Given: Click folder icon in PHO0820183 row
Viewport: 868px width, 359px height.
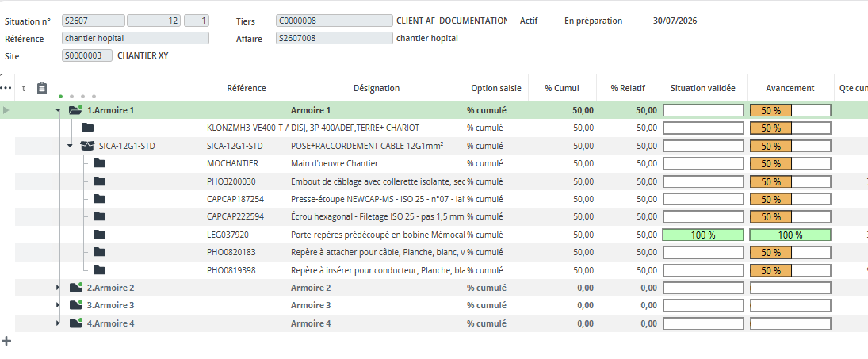Looking at the screenshot, I should pos(99,252).
